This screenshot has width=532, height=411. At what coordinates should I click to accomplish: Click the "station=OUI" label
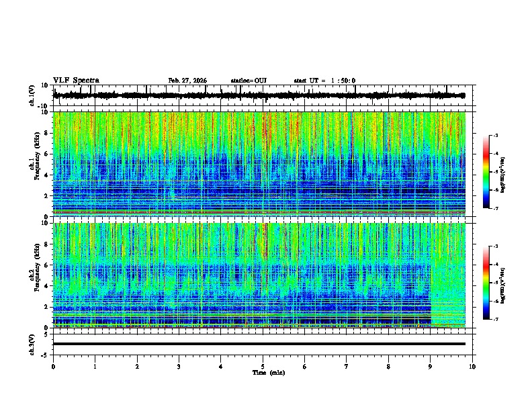coord(249,81)
